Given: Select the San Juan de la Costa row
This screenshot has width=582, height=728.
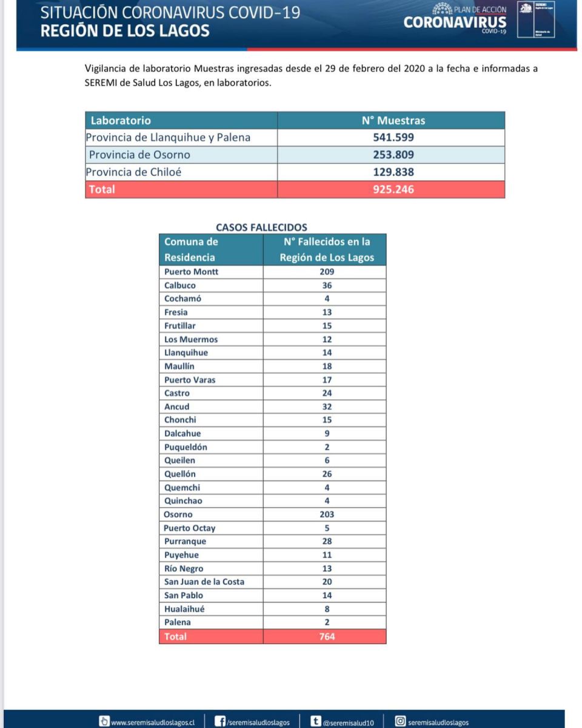Looking at the screenshot, I should click(x=272, y=582).
